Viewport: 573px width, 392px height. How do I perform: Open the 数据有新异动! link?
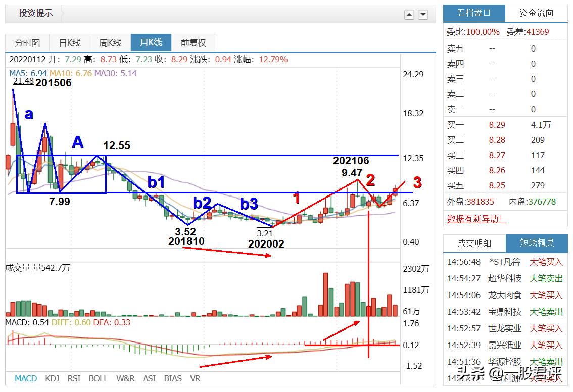pos(476,219)
